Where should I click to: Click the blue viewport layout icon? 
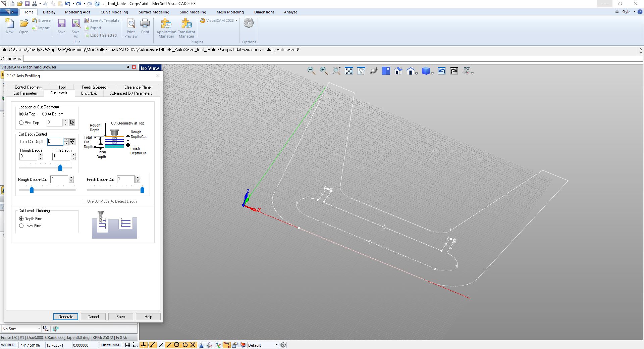point(386,71)
